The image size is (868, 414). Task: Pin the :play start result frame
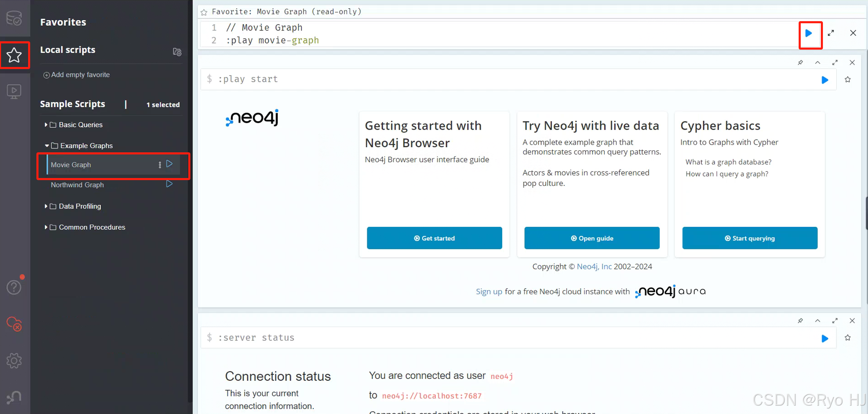pyautogui.click(x=800, y=62)
